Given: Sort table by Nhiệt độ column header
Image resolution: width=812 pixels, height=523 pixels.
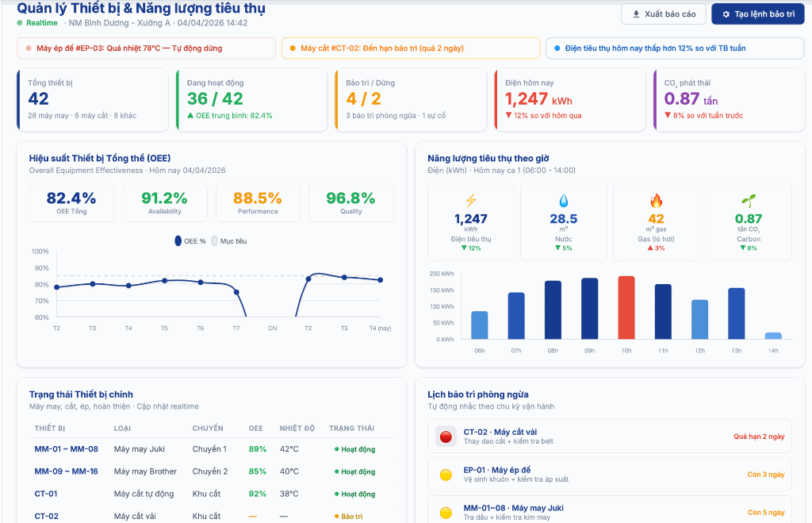Looking at the screenshot, I should (x=297, y=429).
